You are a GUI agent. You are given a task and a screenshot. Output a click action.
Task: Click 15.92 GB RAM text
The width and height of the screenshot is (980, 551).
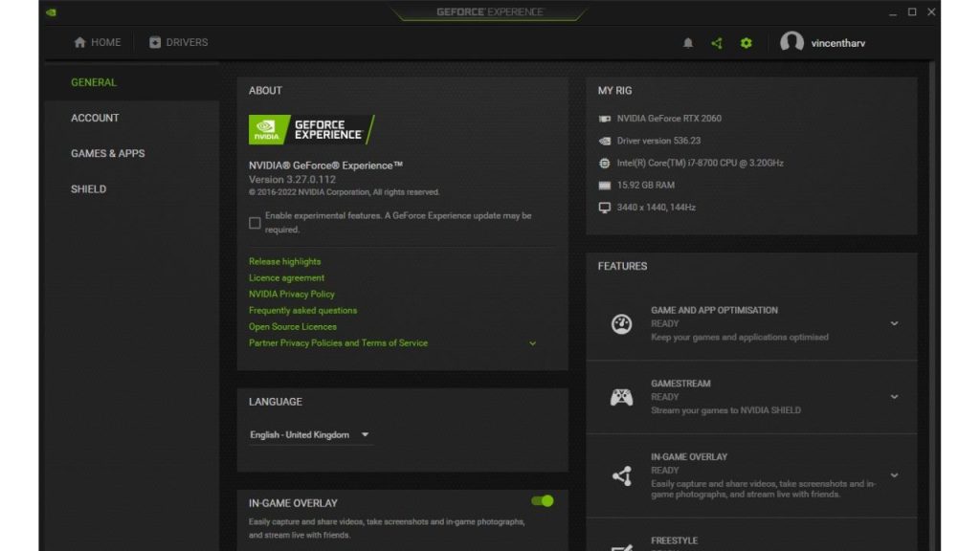(646, 186)
